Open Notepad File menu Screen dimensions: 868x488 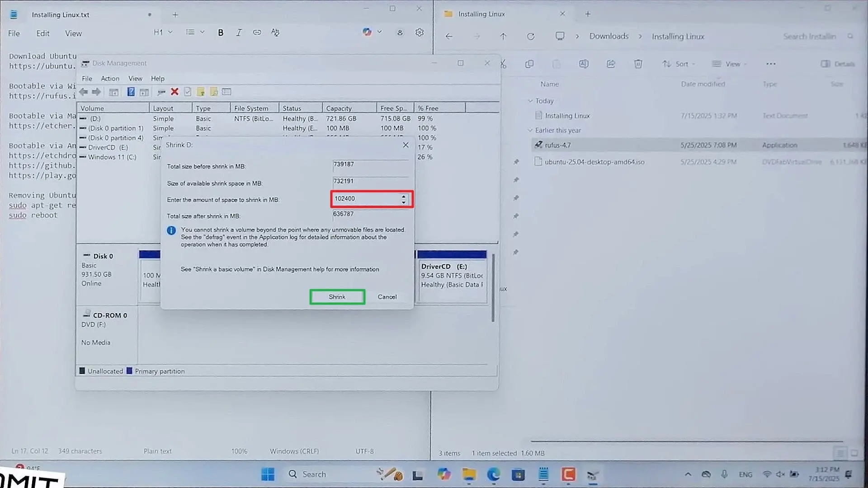14,33
